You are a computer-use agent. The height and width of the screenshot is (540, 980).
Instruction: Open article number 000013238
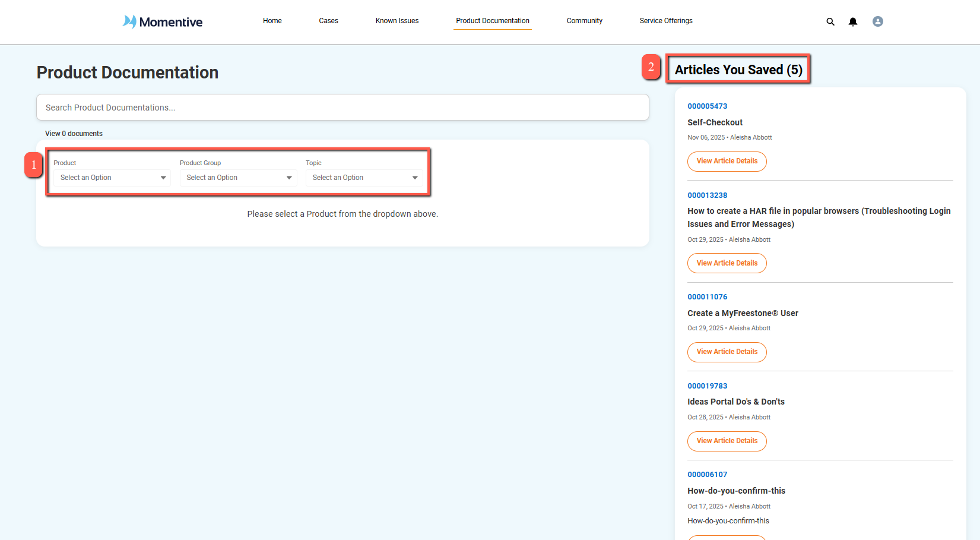pyautogui.click(x=708, y=195)
